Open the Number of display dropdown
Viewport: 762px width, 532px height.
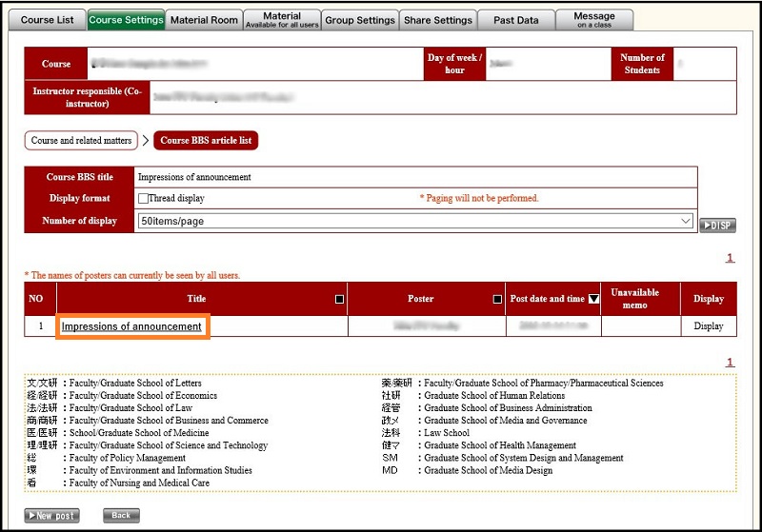[x=416, y=221]
